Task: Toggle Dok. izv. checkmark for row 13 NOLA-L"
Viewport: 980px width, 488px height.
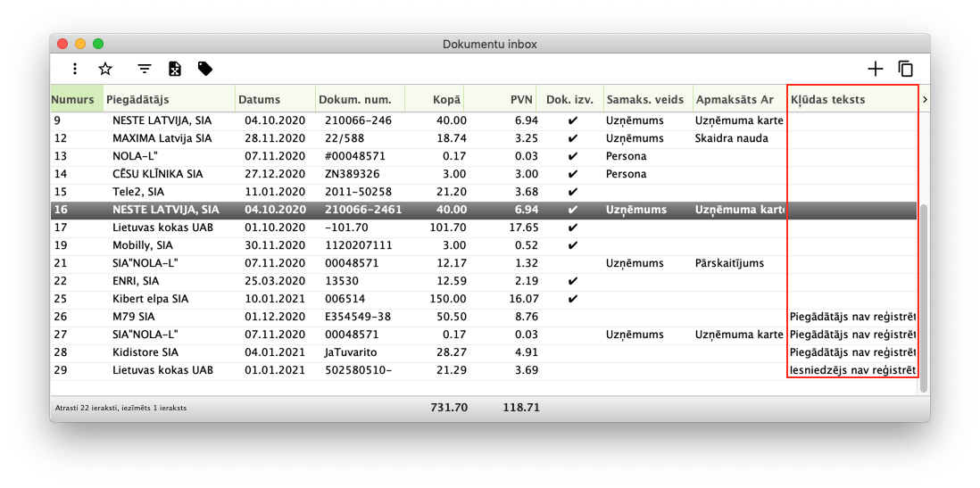Action: 572,156
